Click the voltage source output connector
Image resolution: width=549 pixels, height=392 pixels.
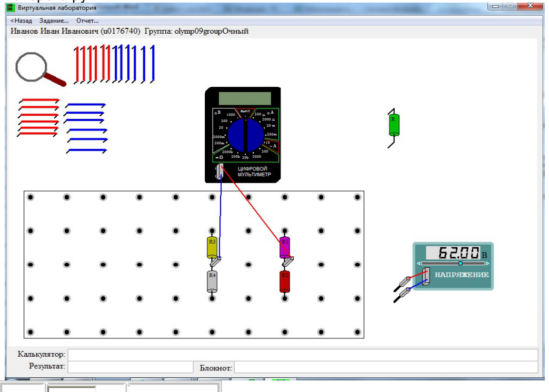(425, 276)
